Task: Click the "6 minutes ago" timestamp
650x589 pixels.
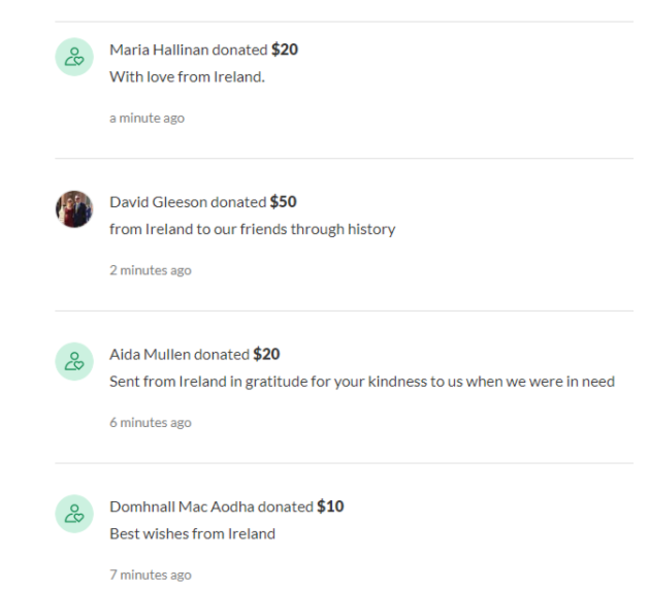Action: 150,422
